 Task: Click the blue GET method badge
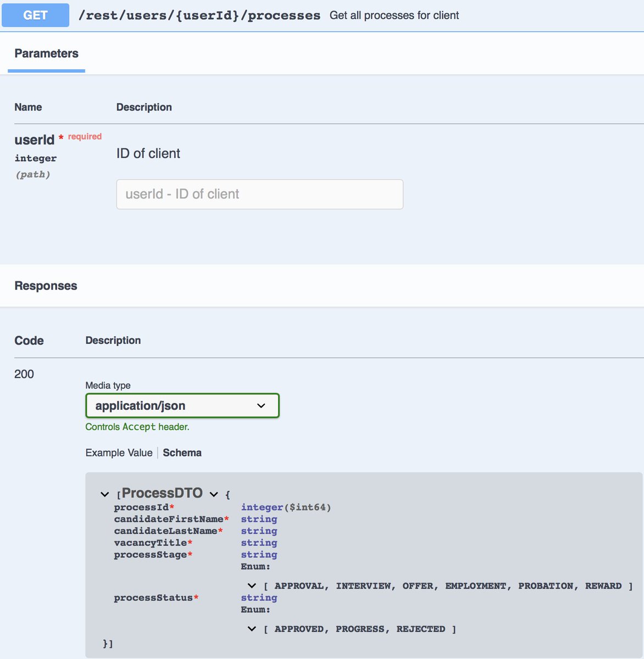pyautogui.click(x=35, y=15)
